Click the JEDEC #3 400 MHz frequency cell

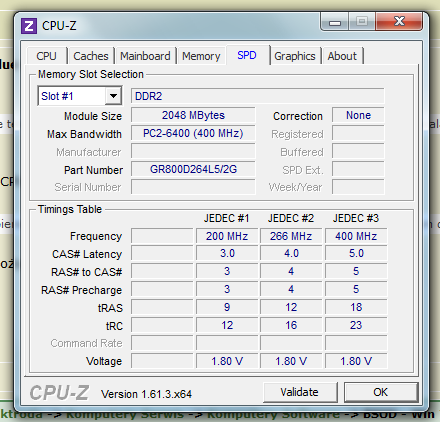pyautogui.click(x=356, y=236)
